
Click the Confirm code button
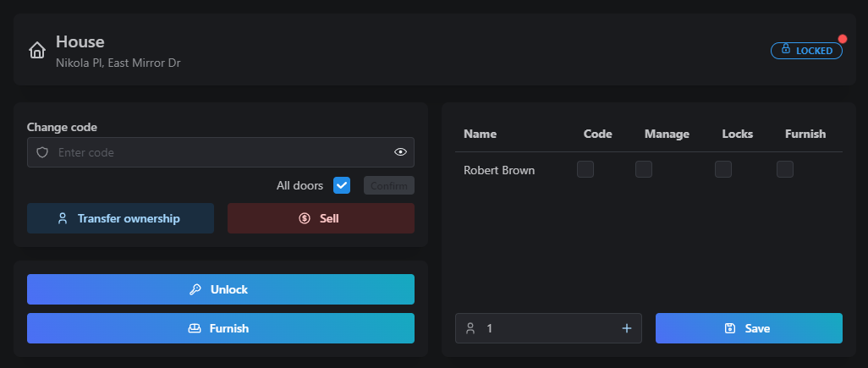coord(389,185)
